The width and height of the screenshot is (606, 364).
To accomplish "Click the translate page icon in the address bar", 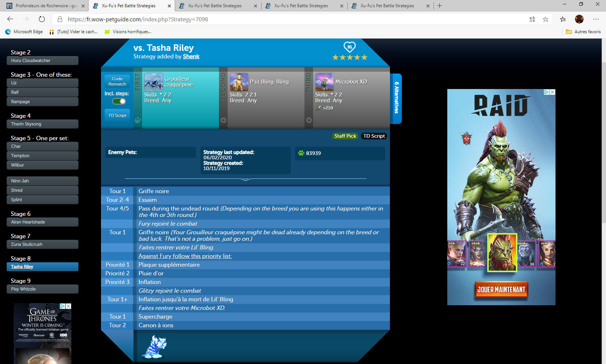I will pos(532,19).
